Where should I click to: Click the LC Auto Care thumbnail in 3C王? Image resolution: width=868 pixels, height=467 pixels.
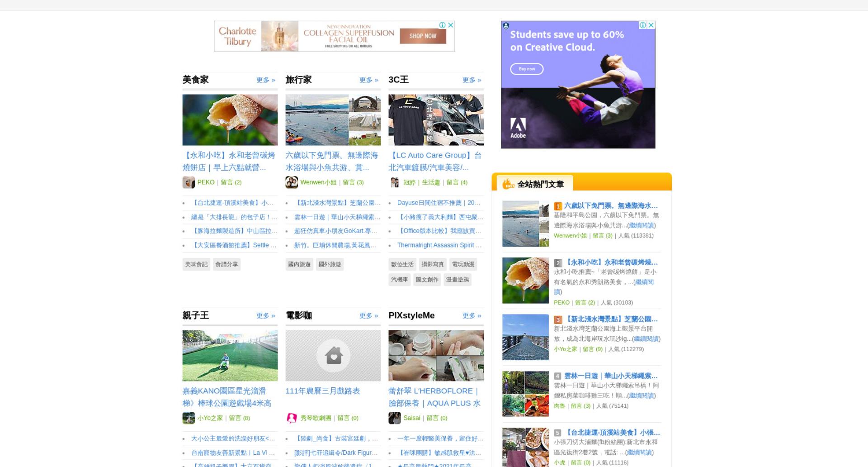(436, 120)
